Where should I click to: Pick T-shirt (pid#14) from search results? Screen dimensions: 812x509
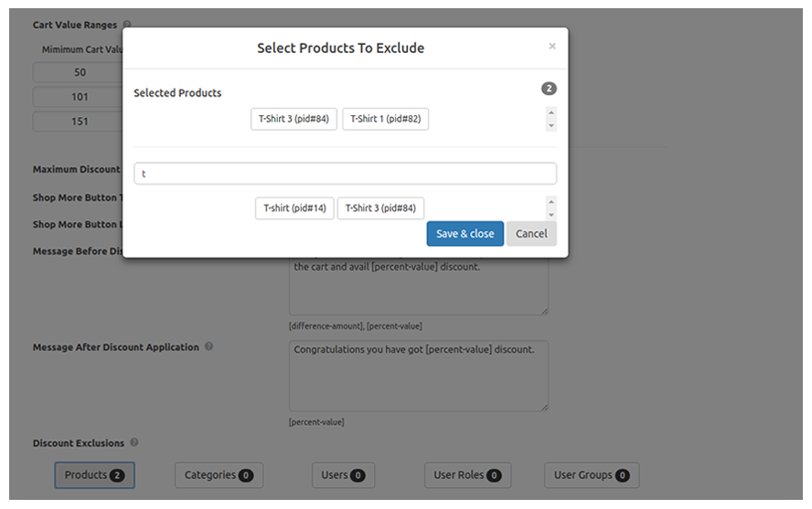(294, 208)
